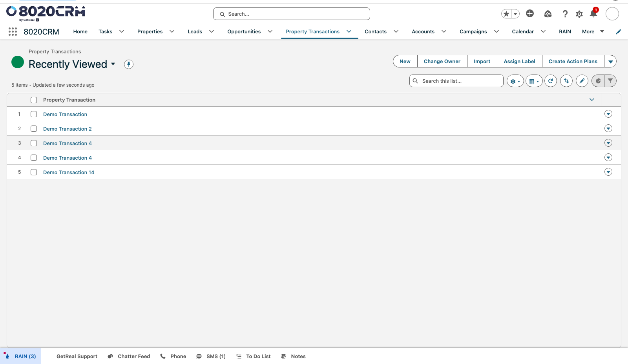Check the Demo Transaction row checkbox

[34, 114]
